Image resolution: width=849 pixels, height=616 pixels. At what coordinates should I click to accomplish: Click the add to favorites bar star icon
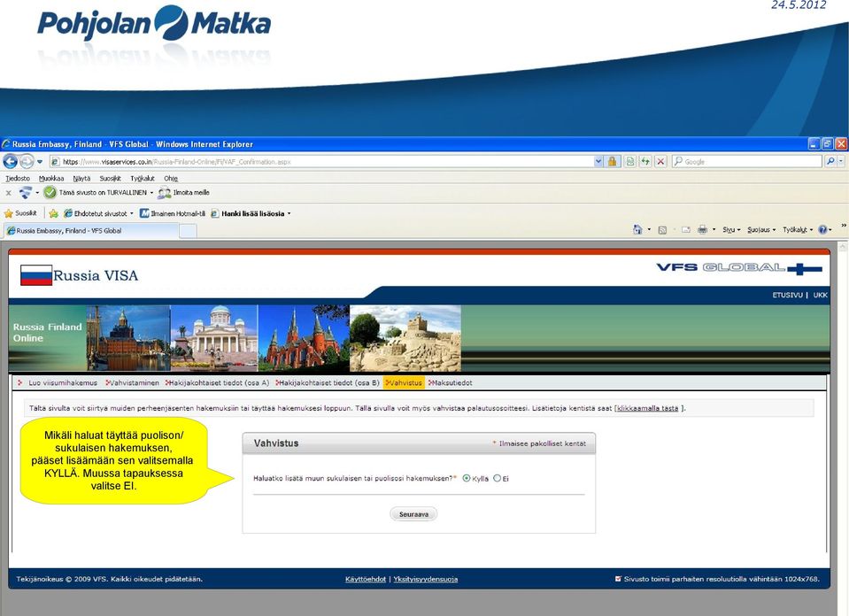pyautogui.click(x=53, y=213)
